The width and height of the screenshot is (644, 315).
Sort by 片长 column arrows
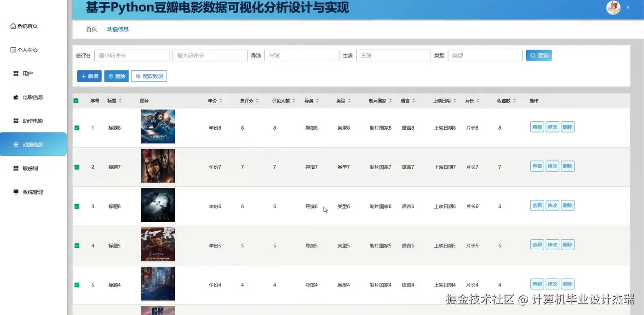[x=478, y=101]
